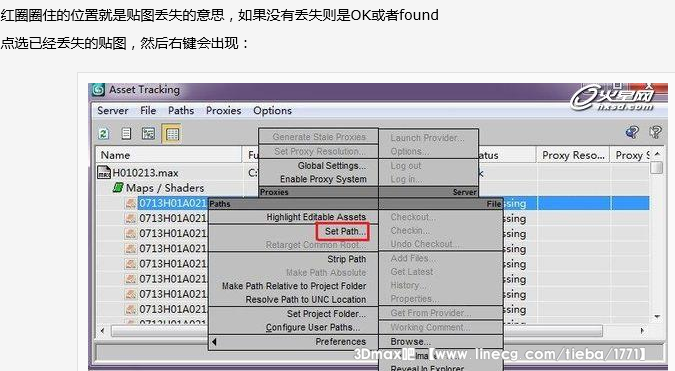Open the Status Log toolbar icon

(x=126, y=134)
